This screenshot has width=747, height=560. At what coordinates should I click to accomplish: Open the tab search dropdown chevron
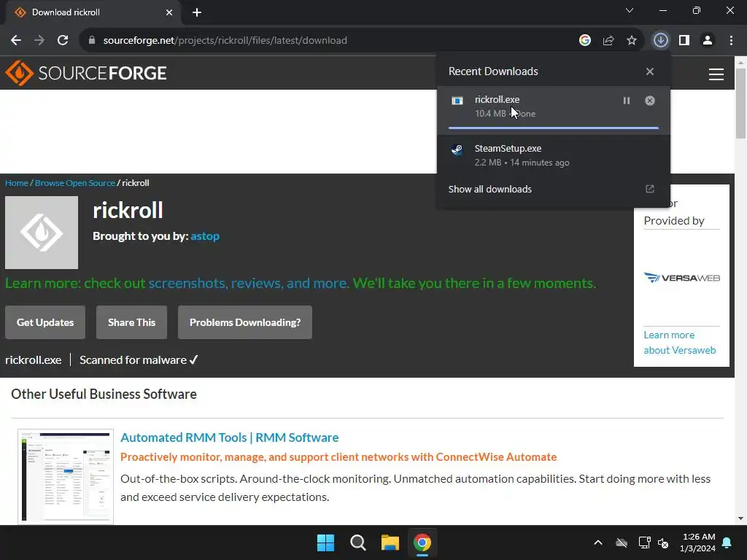[x=630, y=10]
